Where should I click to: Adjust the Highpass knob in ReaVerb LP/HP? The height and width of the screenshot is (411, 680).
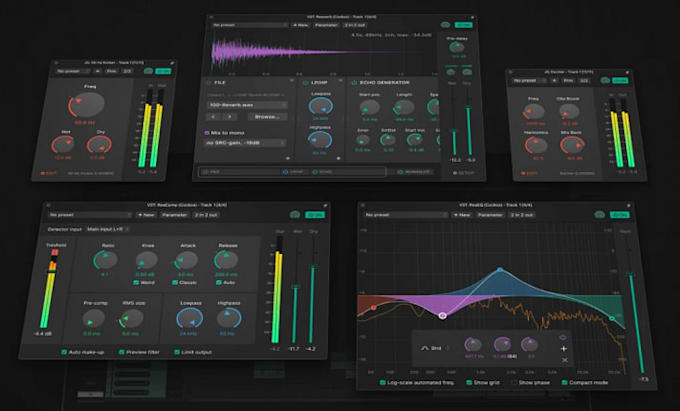pos(320,140)
